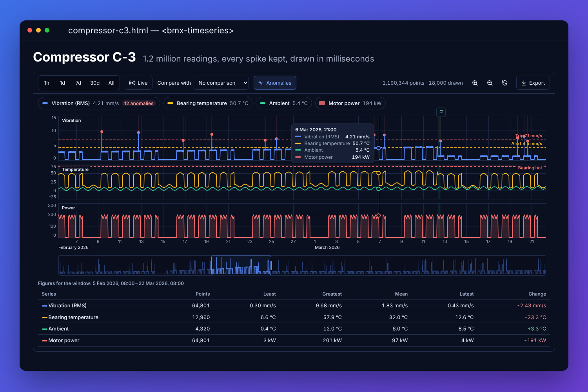Click the Points column header
588x392 pixels.
tap(203, 294)
